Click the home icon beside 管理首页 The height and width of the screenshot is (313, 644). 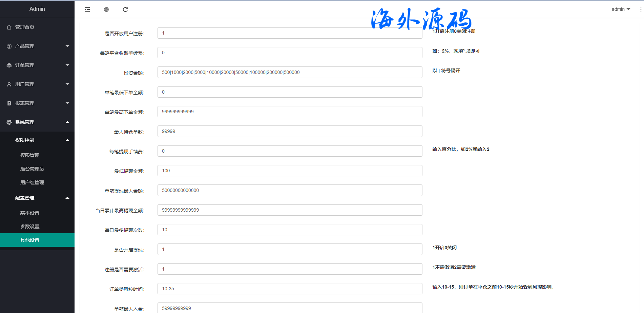point(9,27)
